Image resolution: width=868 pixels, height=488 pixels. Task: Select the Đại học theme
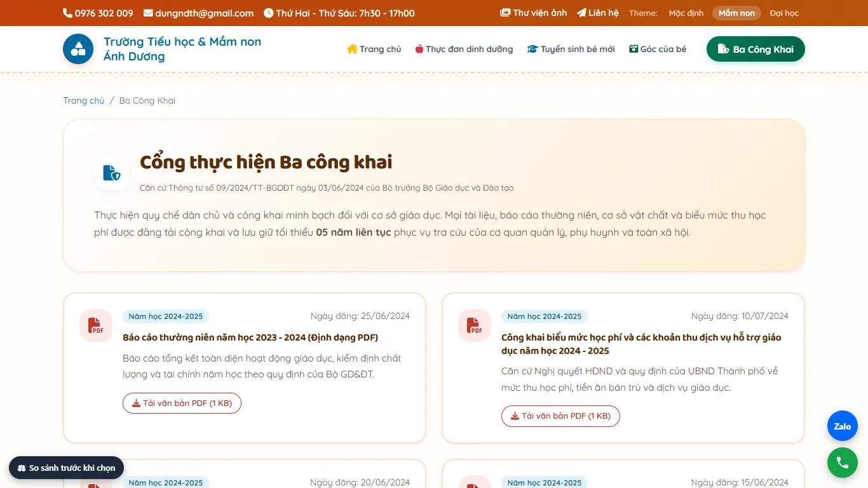tap(784, 13)
